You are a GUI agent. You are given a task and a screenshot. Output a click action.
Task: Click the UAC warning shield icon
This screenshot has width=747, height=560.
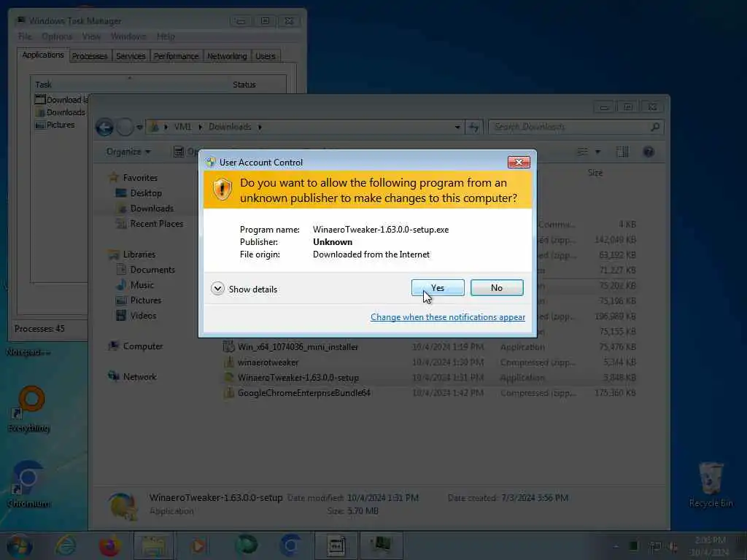(222, 190)
